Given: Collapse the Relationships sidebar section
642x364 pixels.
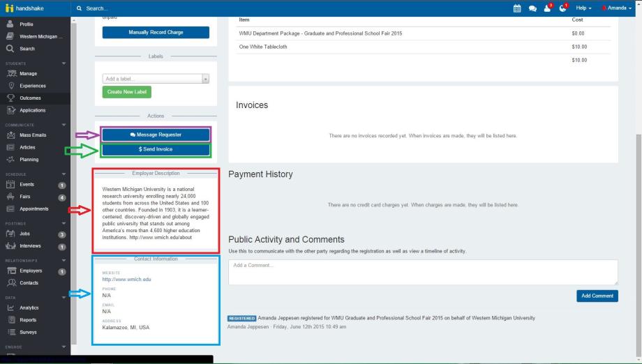Looking at the screenshot, I should 64,260.
